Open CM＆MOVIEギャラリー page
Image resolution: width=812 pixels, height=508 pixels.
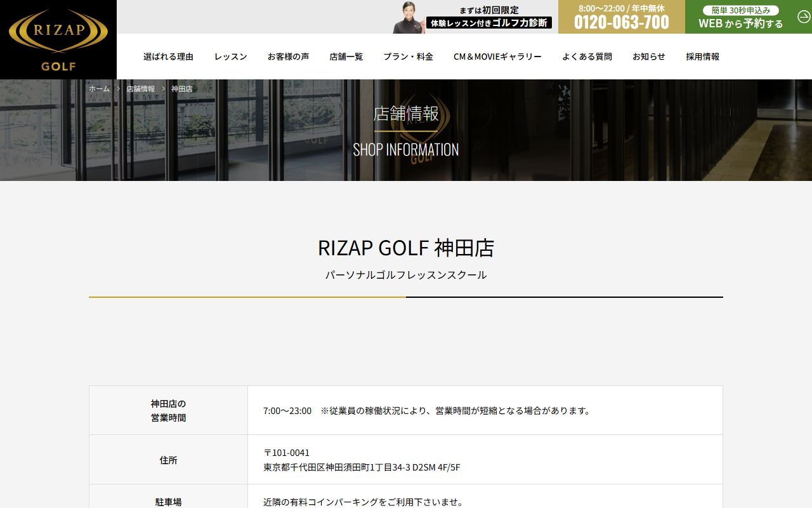coord(497,57)
